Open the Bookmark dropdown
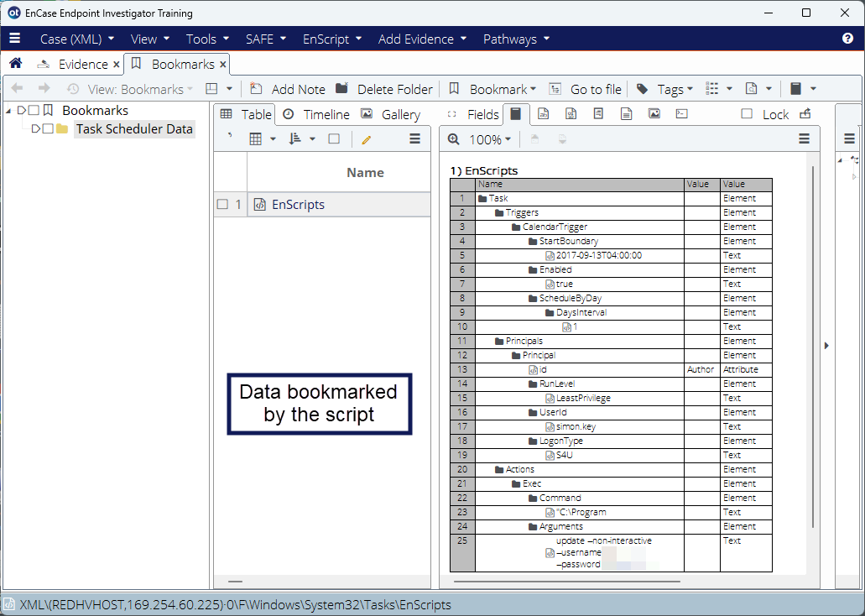 tap(492, 89)
